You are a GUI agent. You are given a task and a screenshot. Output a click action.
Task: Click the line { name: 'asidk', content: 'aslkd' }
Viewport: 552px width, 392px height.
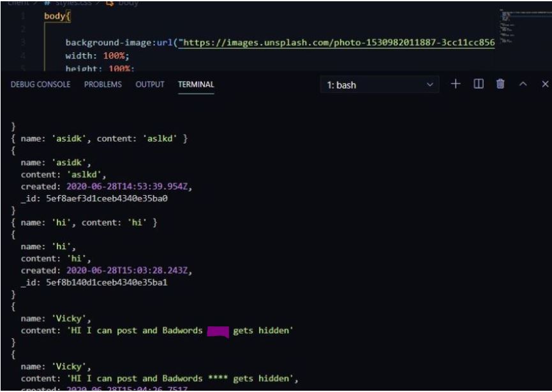[x=100, y=138]
